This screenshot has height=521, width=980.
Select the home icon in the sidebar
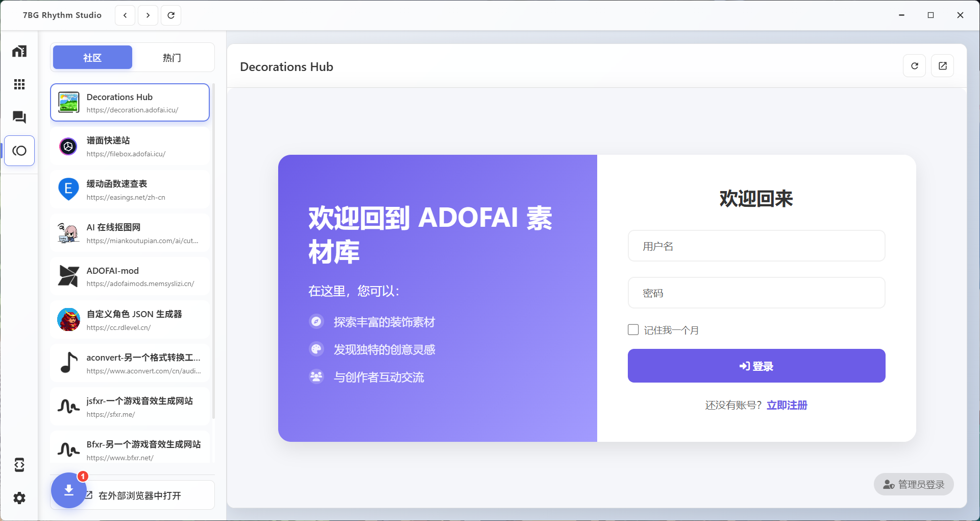[19, 51]
